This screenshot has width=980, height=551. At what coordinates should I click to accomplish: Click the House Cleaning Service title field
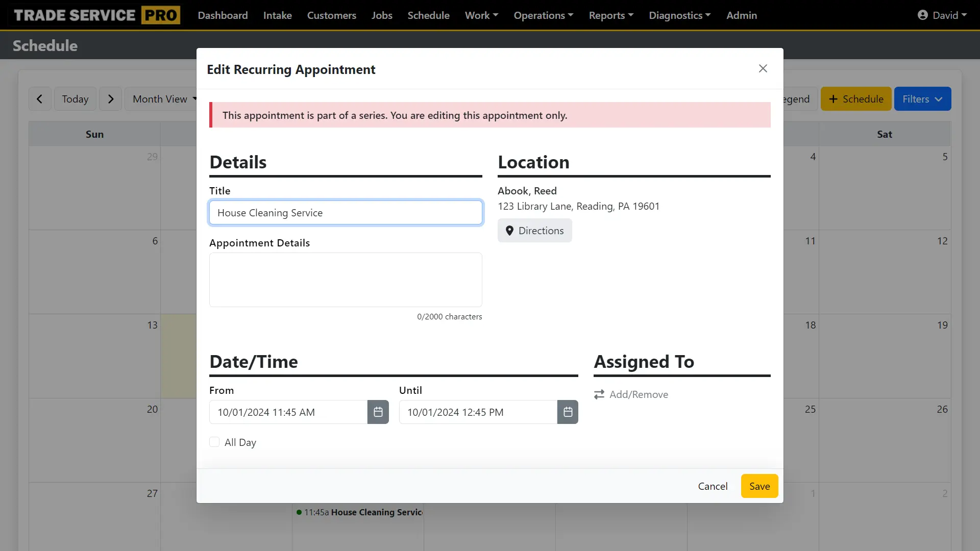346,212
